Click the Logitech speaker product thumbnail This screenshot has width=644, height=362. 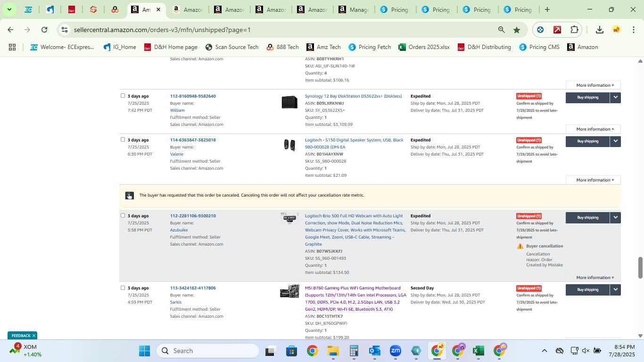tap(289, 145)
